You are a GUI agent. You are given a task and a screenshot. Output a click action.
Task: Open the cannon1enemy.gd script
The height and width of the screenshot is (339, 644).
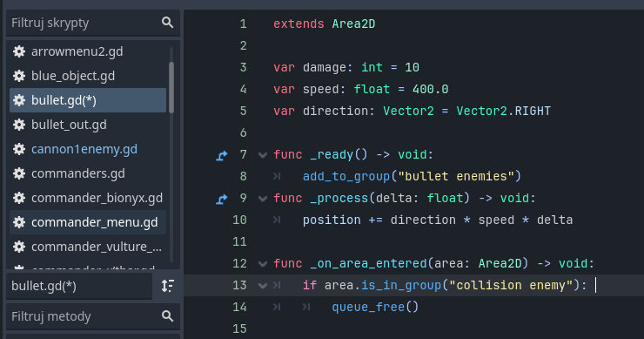tap(88, 149)
